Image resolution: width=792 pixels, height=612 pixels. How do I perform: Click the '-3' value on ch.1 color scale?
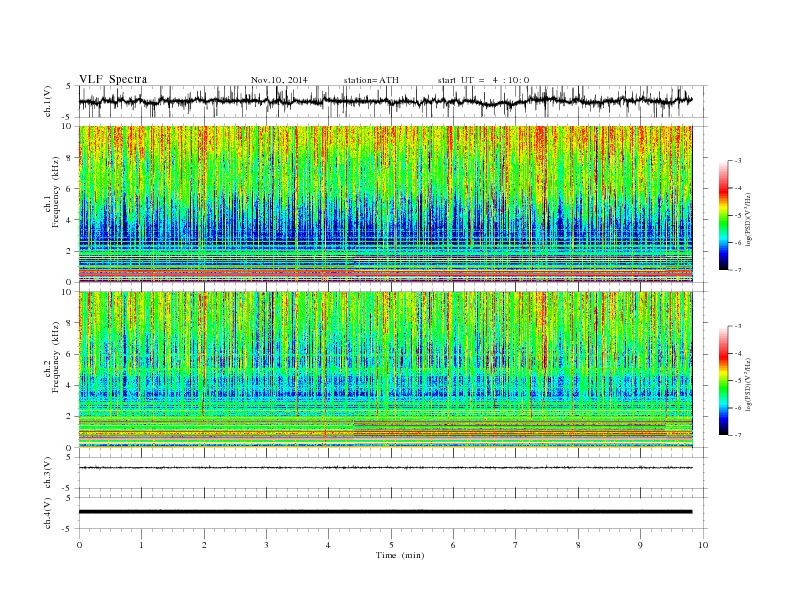[x=738, y=161]
